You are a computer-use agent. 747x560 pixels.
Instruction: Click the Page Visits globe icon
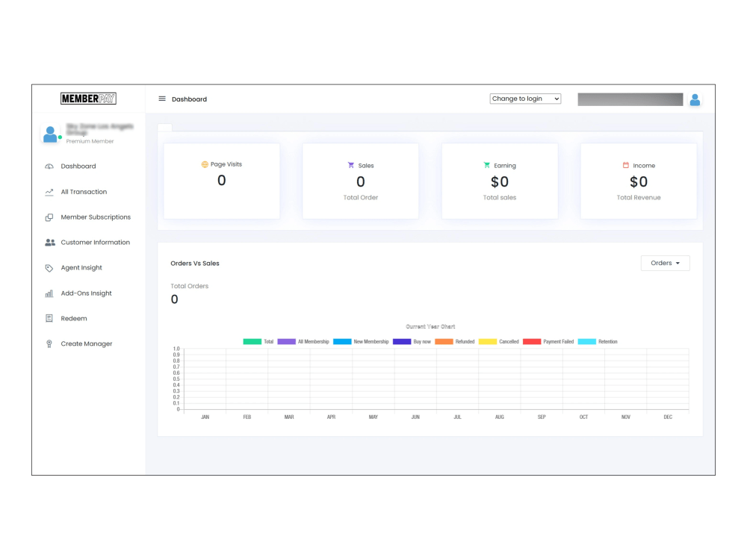[x=204, y=164]
